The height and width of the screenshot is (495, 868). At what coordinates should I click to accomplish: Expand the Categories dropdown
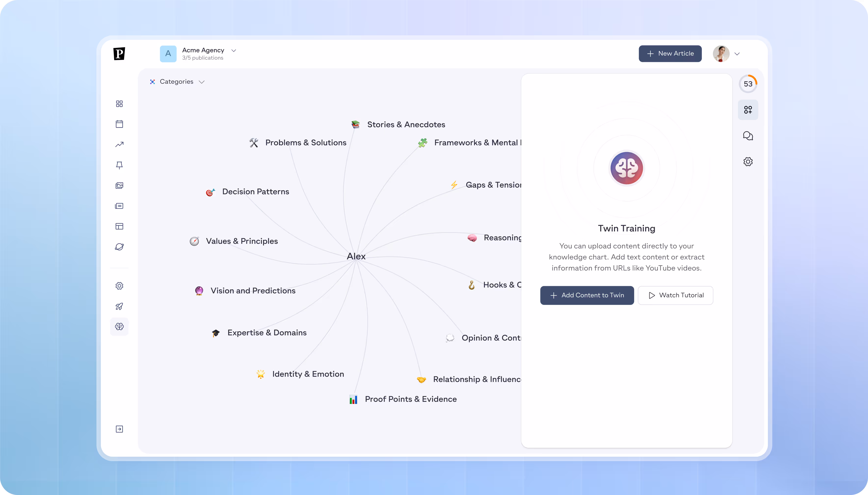pos(177,82)
